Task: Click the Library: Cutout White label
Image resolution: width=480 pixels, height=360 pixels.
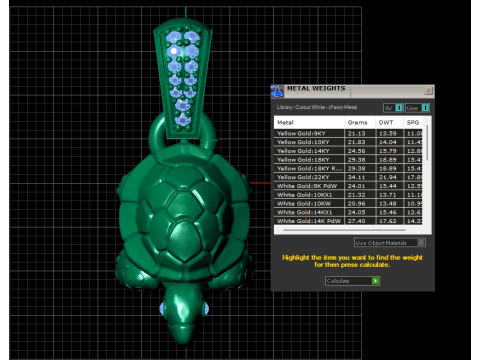Action: tap(317, 107)
